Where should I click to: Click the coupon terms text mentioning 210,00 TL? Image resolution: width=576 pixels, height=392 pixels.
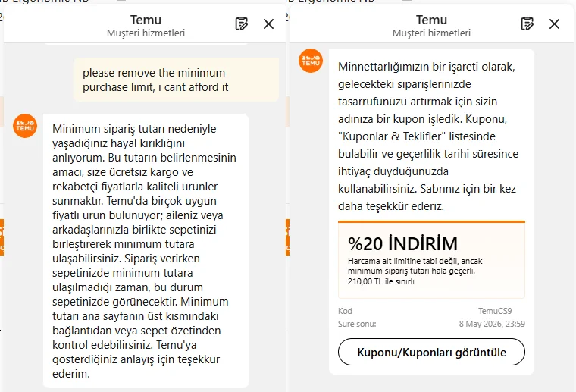point(415,271)
